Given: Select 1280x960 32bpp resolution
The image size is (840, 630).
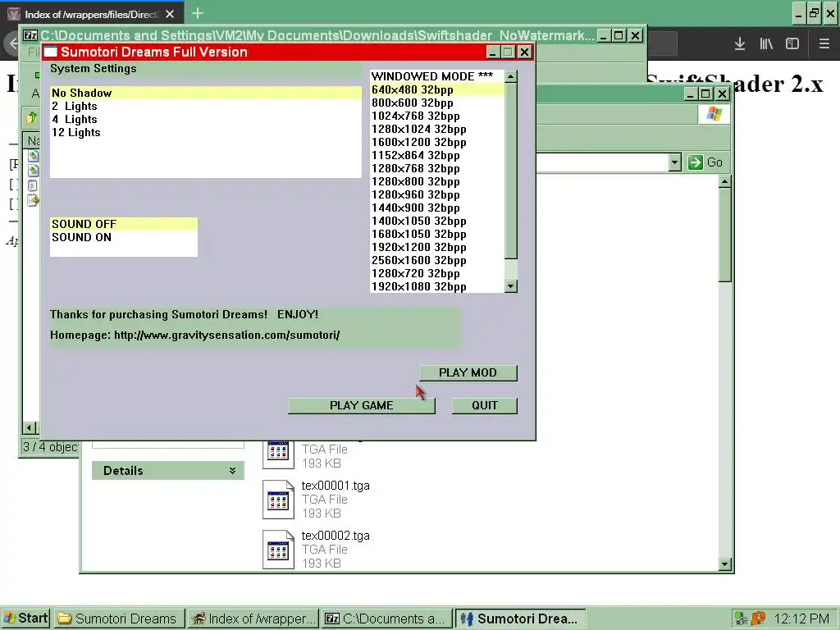Looking at the screenshot, I should click(437, 194).
